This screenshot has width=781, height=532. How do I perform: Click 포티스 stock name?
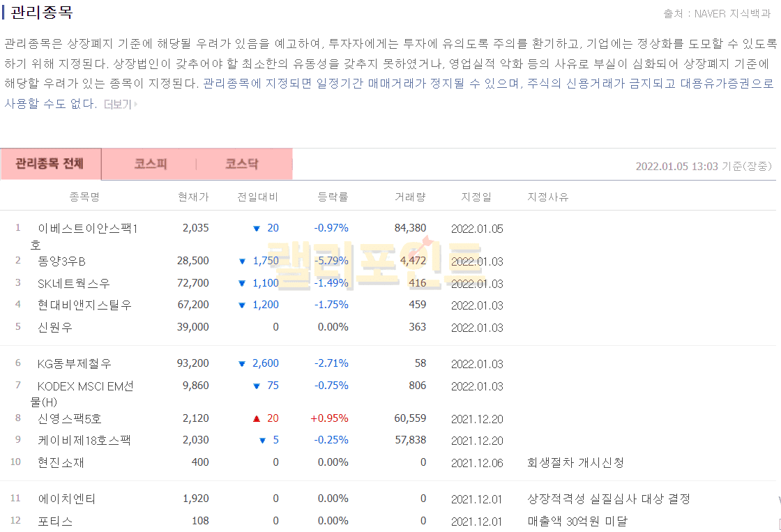(x=55, y=522)
